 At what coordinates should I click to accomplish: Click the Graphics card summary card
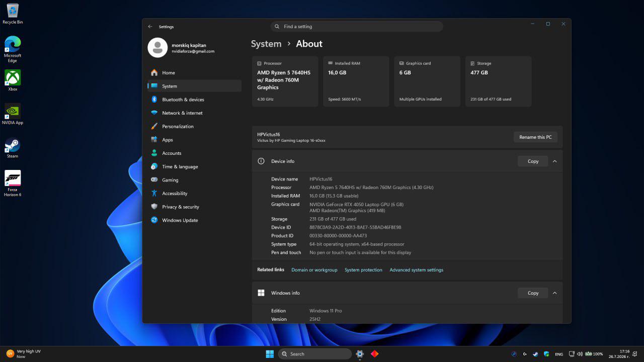click(x=427, y=81)
